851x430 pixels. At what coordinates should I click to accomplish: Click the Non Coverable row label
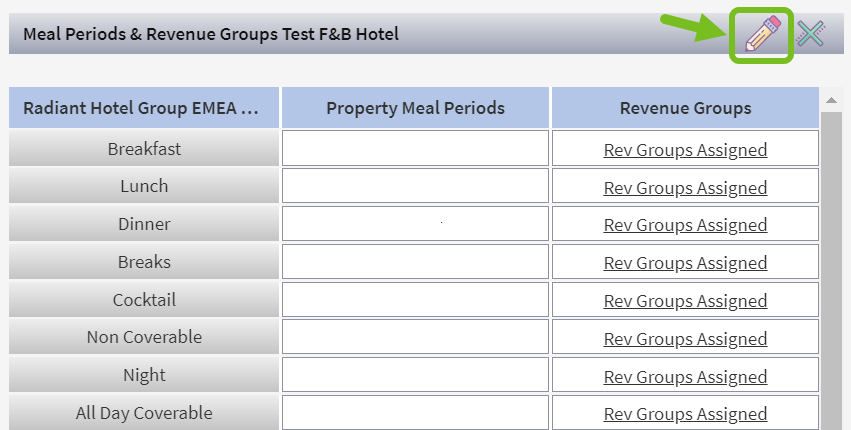[x=144, y=337]
